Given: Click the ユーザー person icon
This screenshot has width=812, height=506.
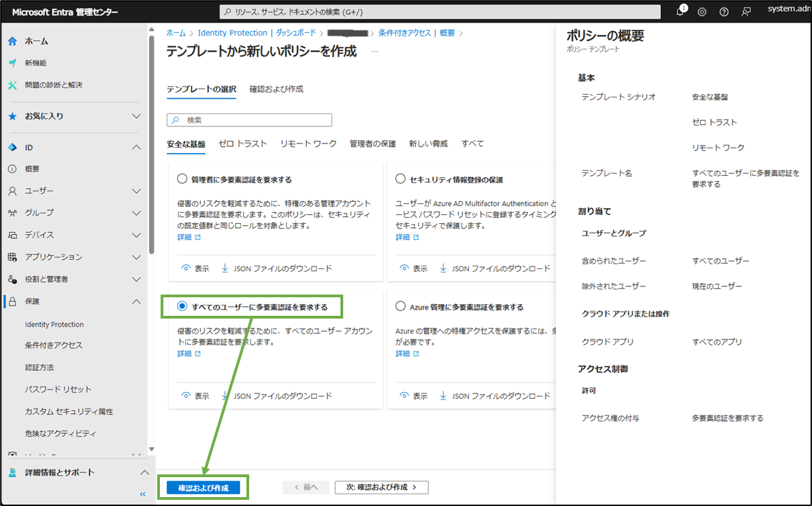Looking at the screenshot, I should 12,191.
